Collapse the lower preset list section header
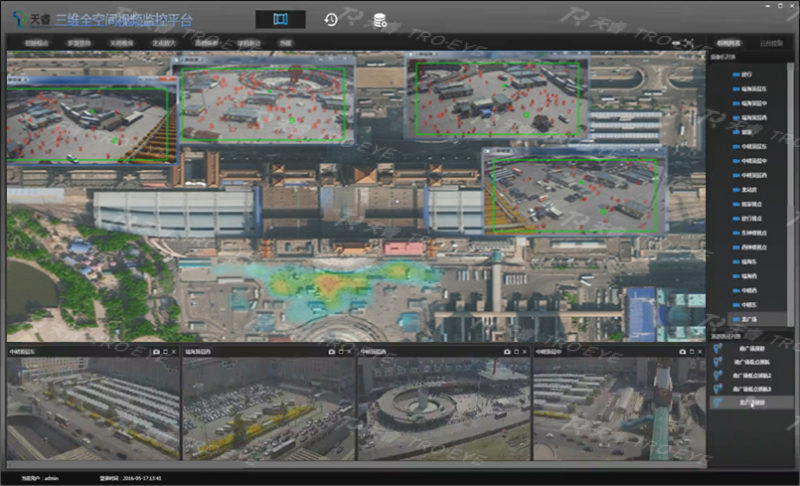This screenshot has width=800, height=486. click(x=726, y=336)
